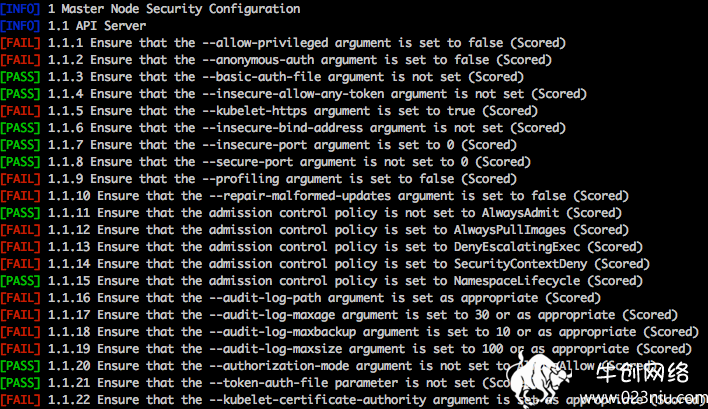
Task: Click the FAIL tag on line 1.1.5
Action: pos(20,111)
